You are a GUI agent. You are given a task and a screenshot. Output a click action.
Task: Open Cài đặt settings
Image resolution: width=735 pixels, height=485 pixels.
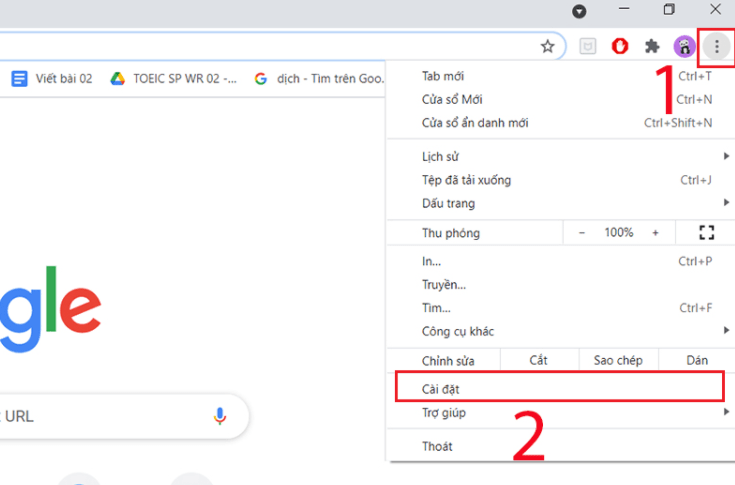pos(560,389)
